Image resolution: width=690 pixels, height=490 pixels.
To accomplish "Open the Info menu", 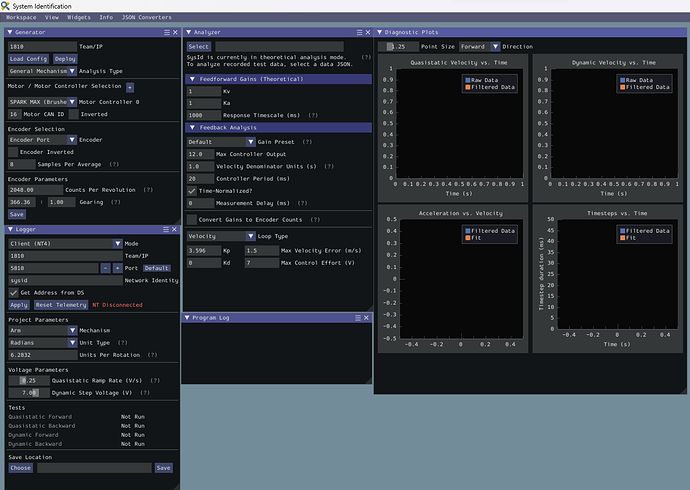I will 106,17.
